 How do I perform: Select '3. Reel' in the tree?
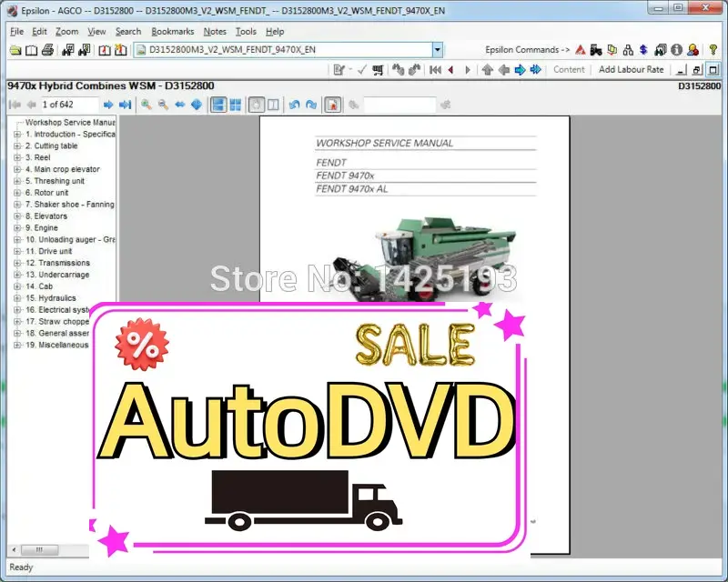tap(37, 158)
